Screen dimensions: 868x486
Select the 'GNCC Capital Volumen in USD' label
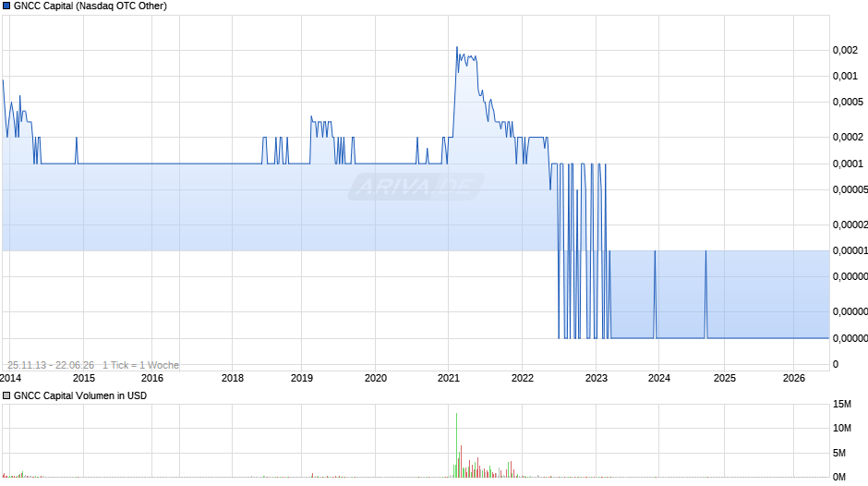pyautogui.click(x=80, y=395)
